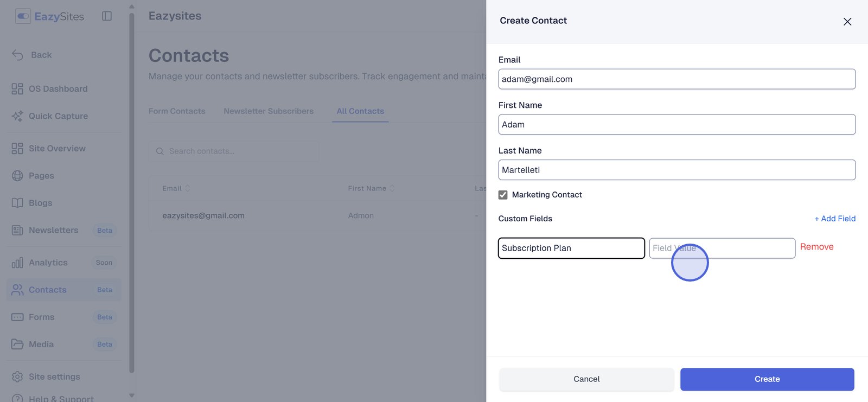The image size is (868, 402).
Task: Switch to the Form Contacts tab
Action: pos(177,111)
